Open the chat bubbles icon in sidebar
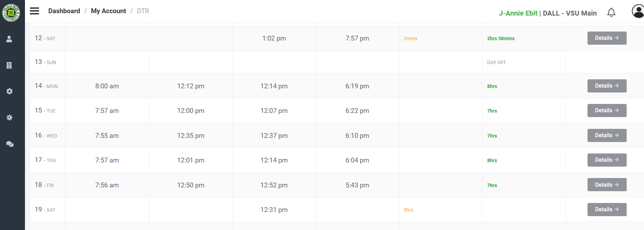Image resolution: width=644 pixels, height=230 pixels. (10, 144)
